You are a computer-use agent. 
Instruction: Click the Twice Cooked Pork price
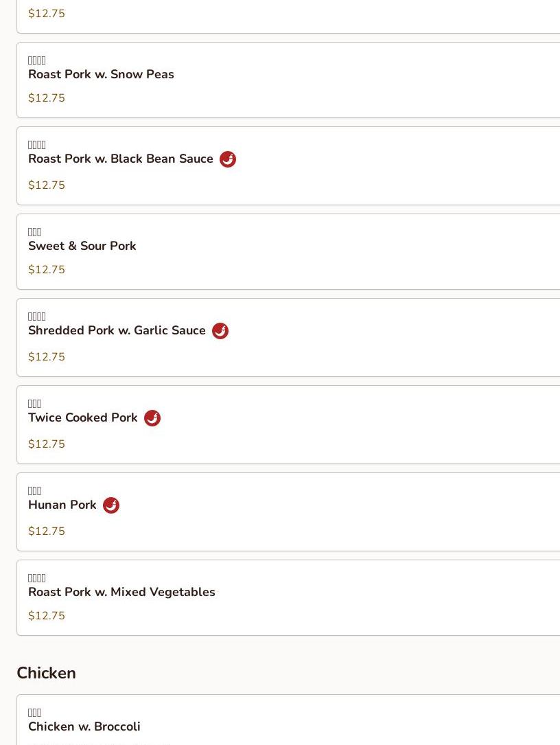(x=47, y=444)
